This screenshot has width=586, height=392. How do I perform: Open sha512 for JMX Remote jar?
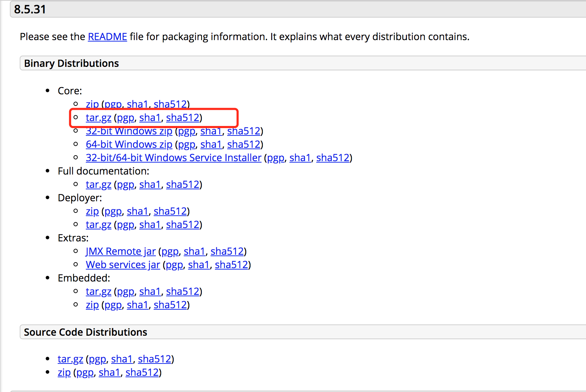tap(227, 251)
